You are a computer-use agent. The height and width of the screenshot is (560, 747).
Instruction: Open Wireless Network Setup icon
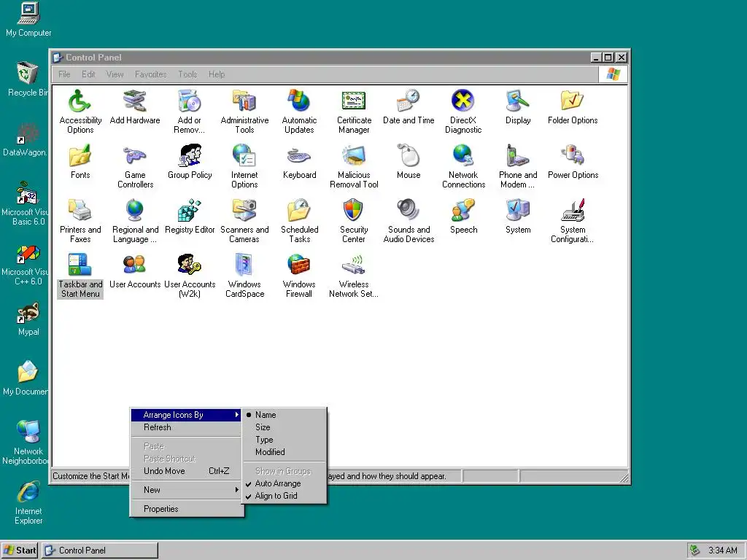[354, 265]
